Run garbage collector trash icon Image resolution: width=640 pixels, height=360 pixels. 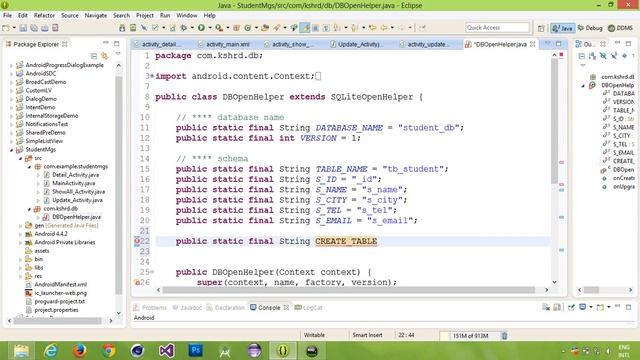504,336
